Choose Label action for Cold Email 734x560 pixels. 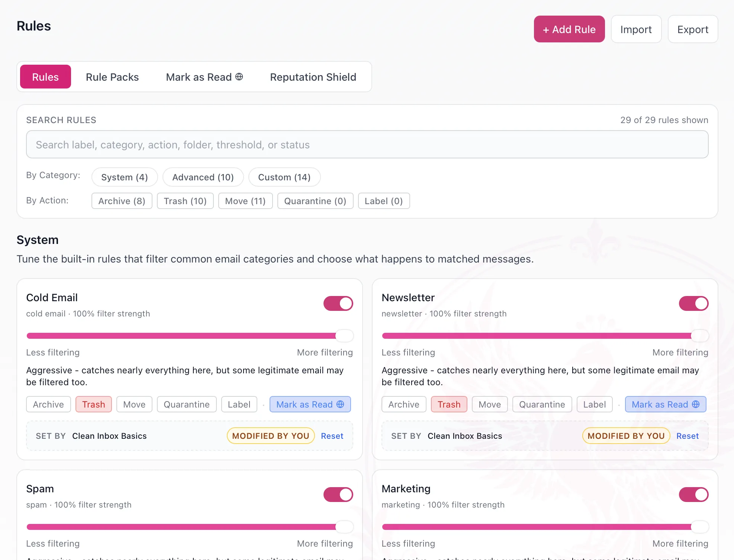coord(239,404)
